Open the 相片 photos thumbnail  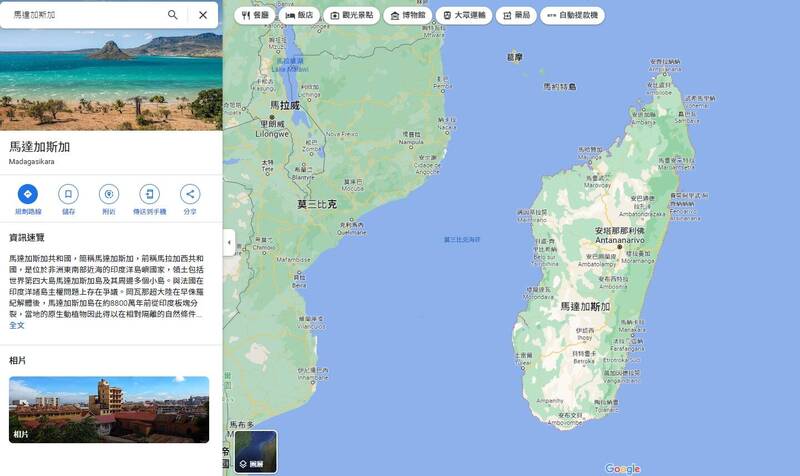[109, 409]
